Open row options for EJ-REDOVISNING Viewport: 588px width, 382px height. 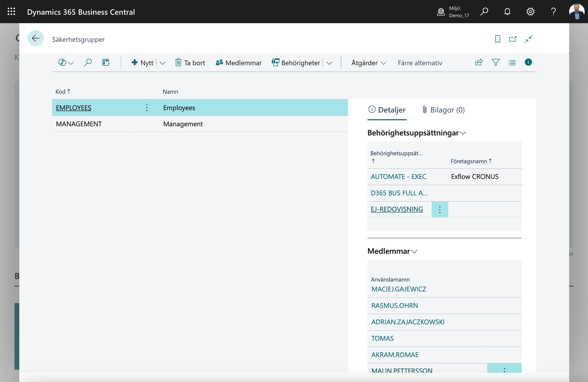pos(440,210)
